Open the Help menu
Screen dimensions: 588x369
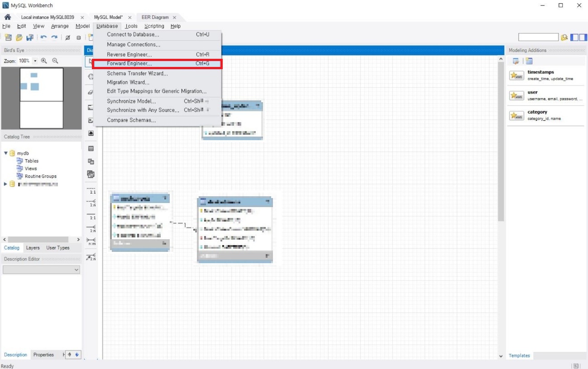coord(176,26)
